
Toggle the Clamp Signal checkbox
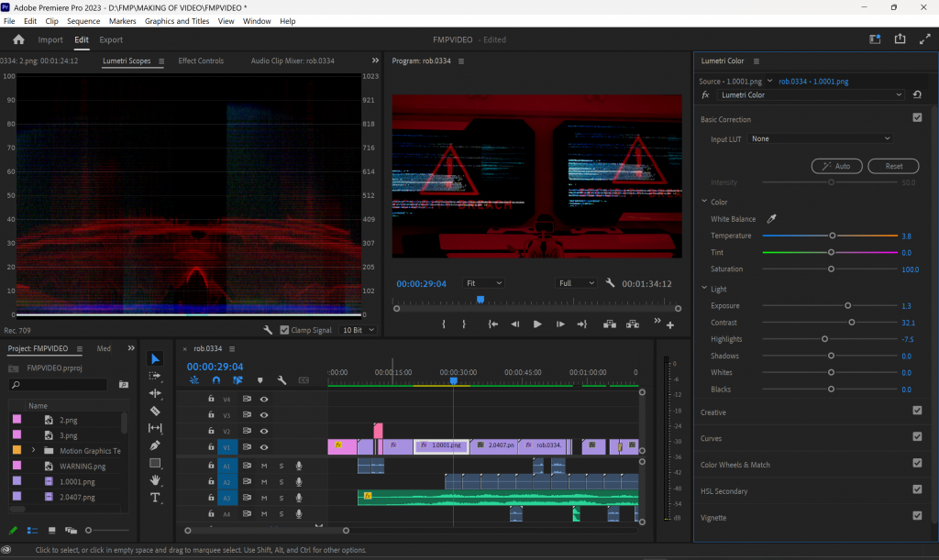[x=284, y=330]
